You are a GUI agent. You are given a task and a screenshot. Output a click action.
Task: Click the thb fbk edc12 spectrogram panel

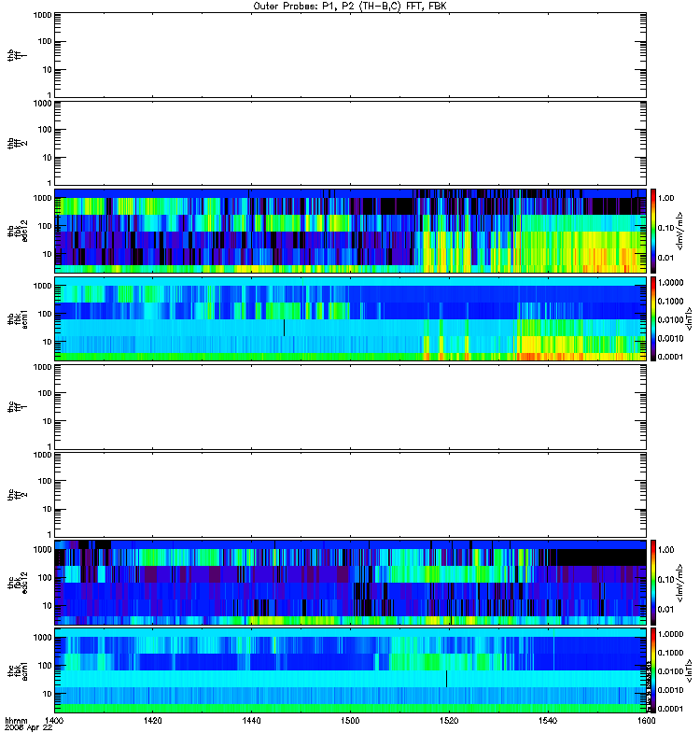350,231
